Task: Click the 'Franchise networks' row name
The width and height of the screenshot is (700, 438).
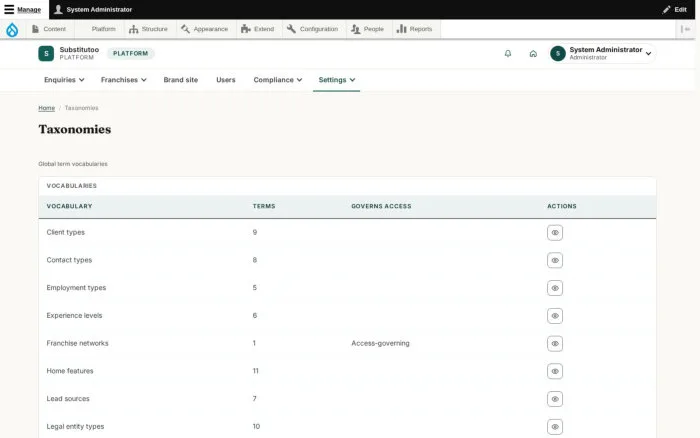Action: (x=77, y=343)
